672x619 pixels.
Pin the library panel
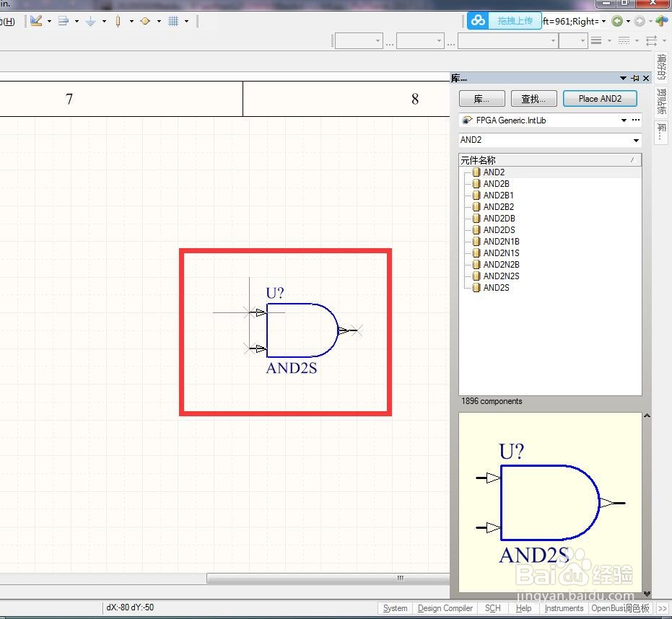tap(635, 78)
